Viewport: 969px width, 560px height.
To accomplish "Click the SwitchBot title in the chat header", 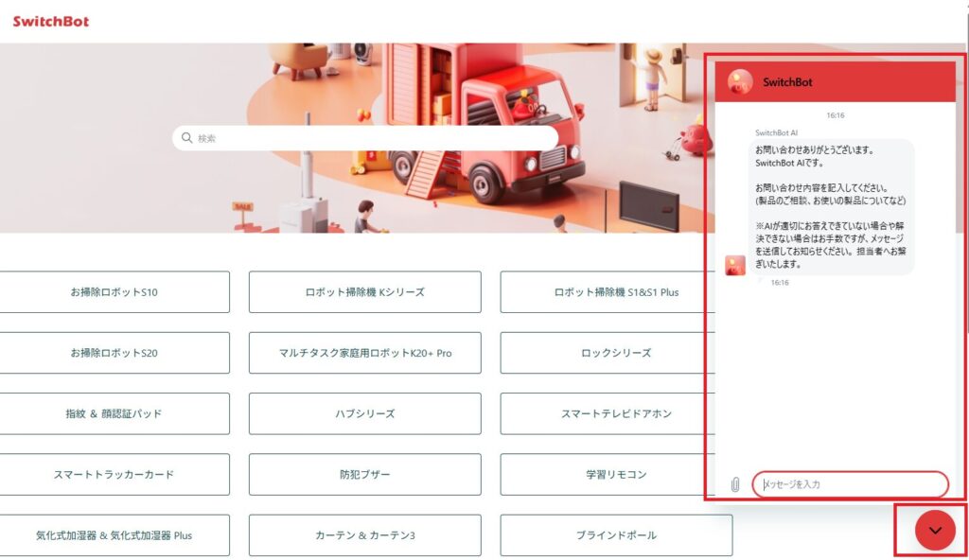I will click(x=787, y=81).
